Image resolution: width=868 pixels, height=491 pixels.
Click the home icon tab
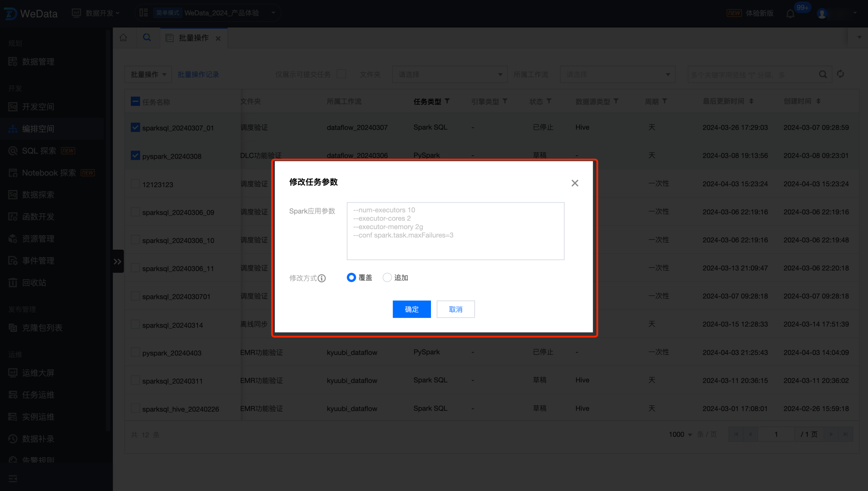[123, 37]
